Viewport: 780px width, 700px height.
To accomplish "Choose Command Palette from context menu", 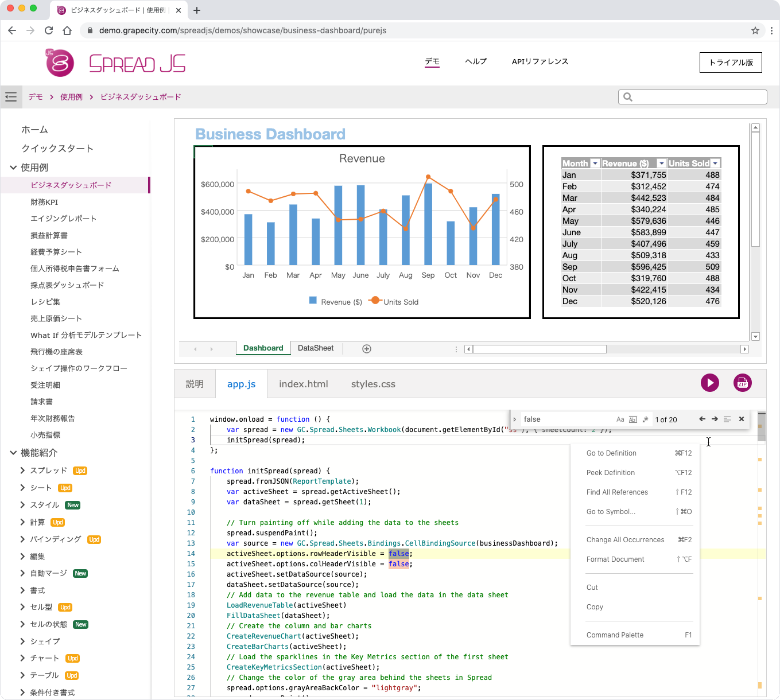I will click(635, 635).
